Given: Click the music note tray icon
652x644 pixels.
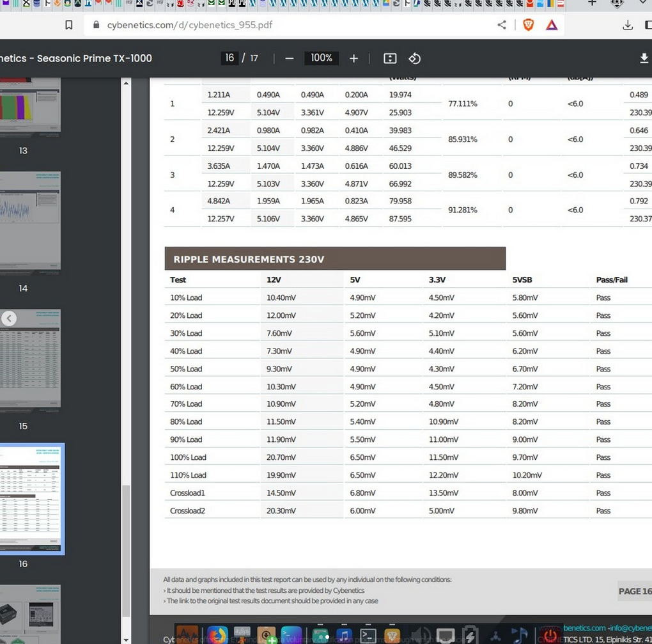Looking at the screenshot, I should tap(519, 636).
